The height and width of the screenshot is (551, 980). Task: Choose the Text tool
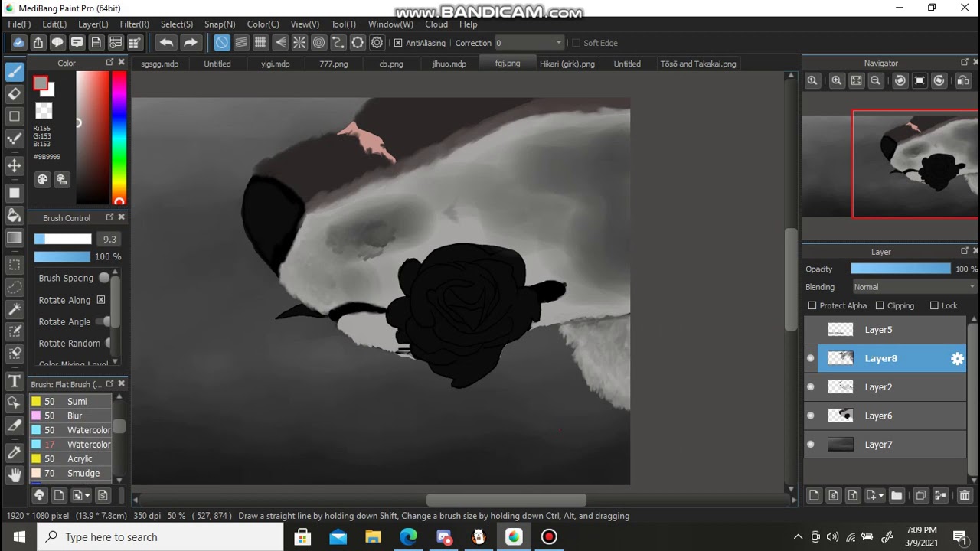coord(15,380)
